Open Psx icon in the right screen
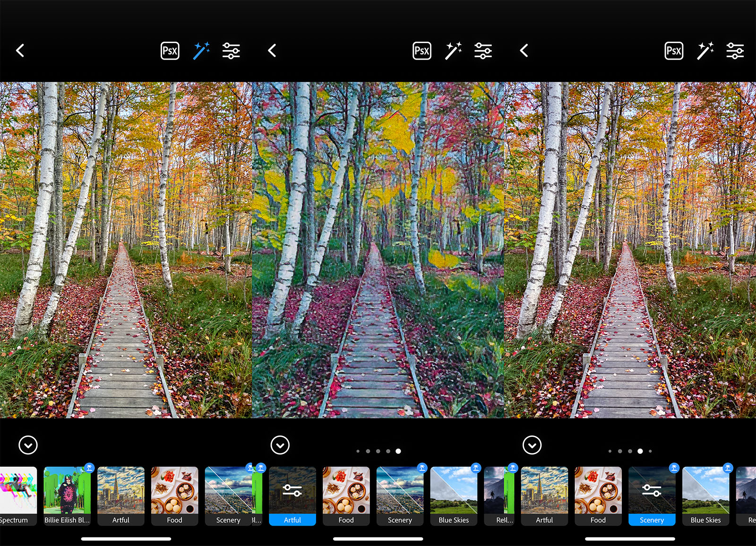This screenshot has width=756, height=546. pyautogui.click(x=674, y=51)
